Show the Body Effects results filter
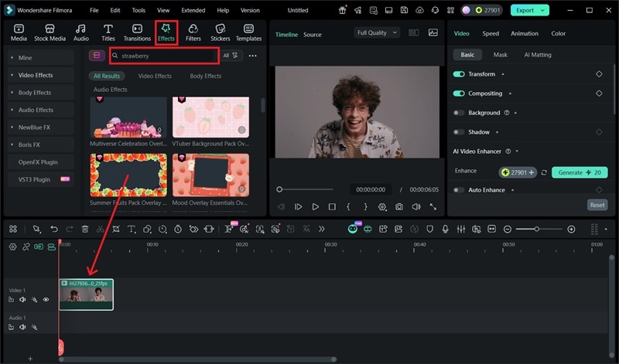The height and width of the screenshot is (364, 619). (x=205, y=76)
